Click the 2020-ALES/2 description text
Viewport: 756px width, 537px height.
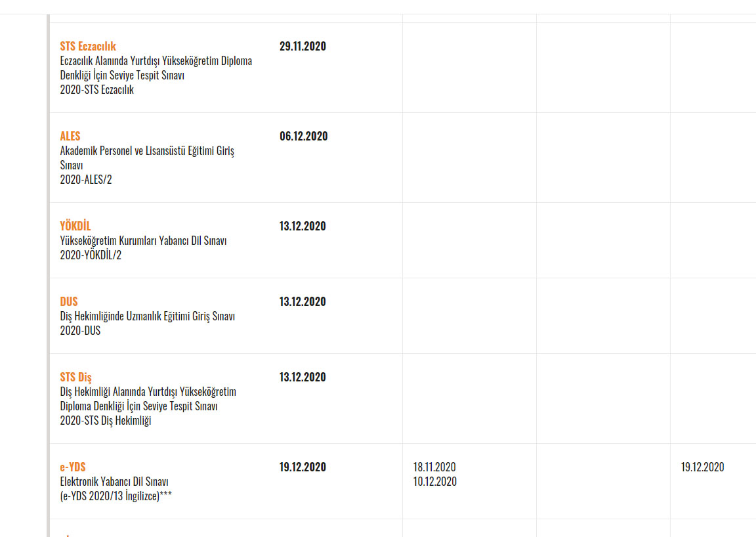pyautogui.click(x=86, y=179)
